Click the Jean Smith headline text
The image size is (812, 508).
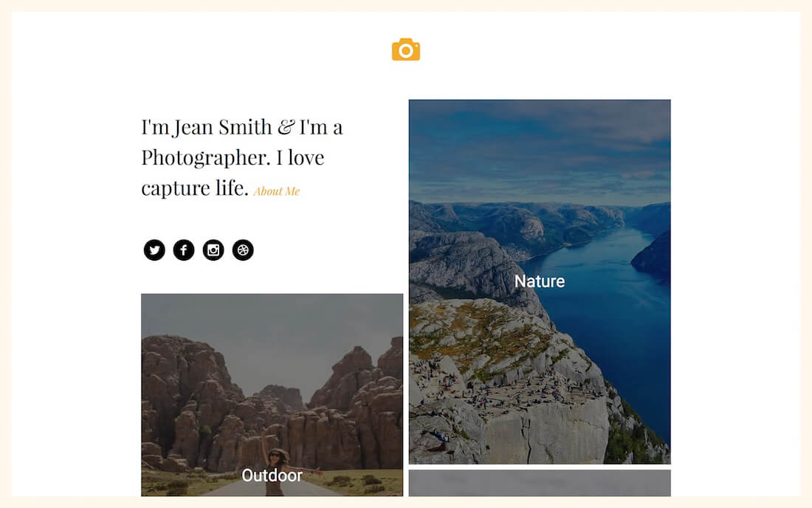pyautogui.click(x=242, y=157)
